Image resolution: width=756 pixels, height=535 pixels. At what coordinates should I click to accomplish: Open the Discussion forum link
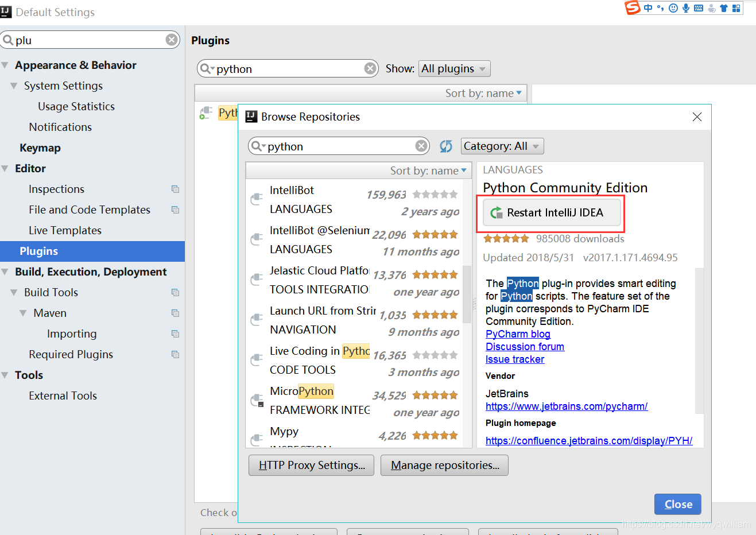(525, 347)
